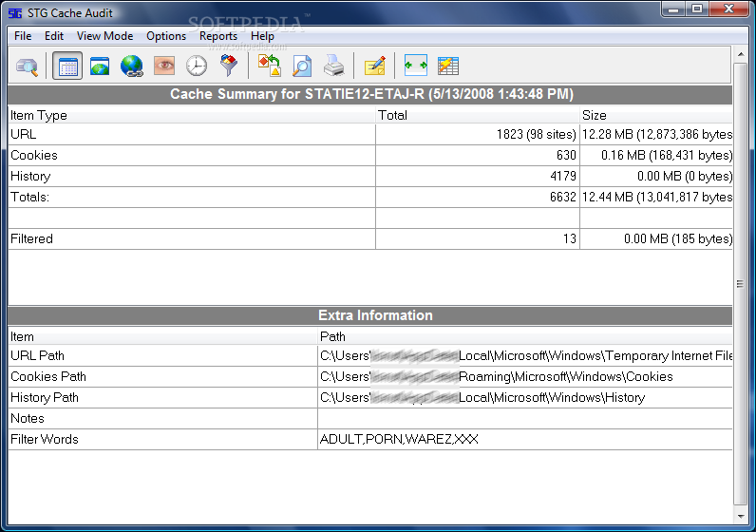
Task: Click the scrollbar down arrow
Action: pos(741,517)
